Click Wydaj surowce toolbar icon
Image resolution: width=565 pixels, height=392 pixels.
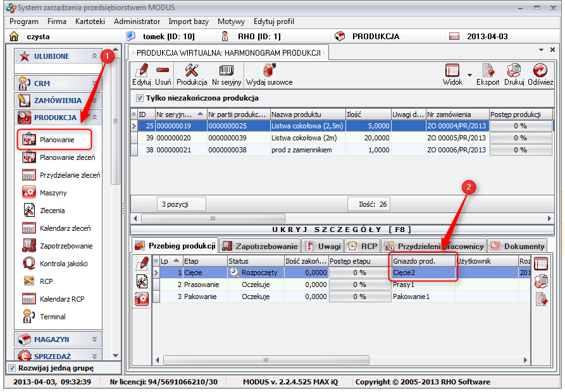point(269,74)
